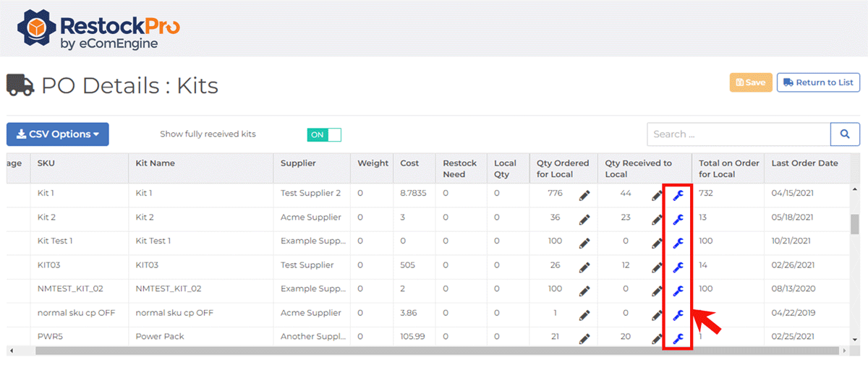Click the wrench icon in the KIT03 row
Viewport: 868px width, 365px height.
coord(678,267)
